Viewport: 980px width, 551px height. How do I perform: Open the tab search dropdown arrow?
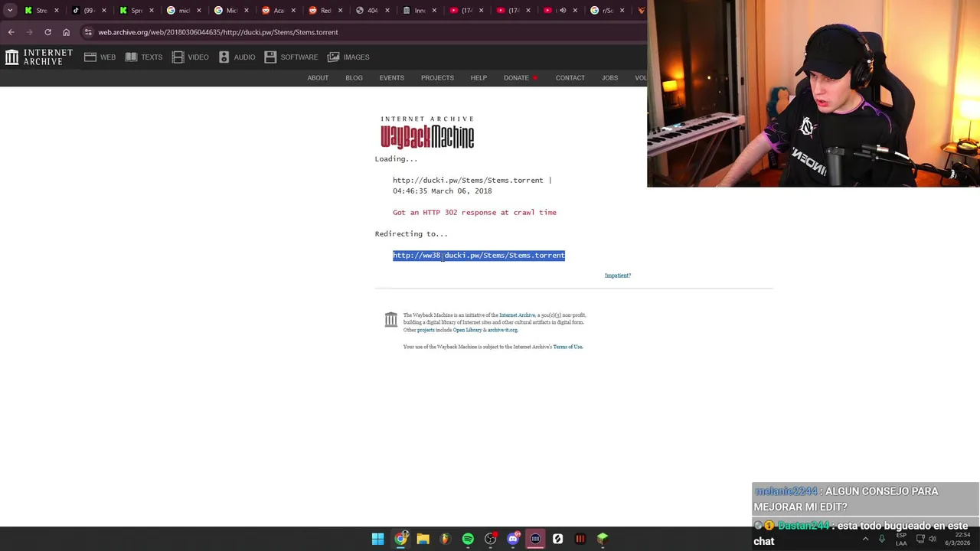pos(10,11)
